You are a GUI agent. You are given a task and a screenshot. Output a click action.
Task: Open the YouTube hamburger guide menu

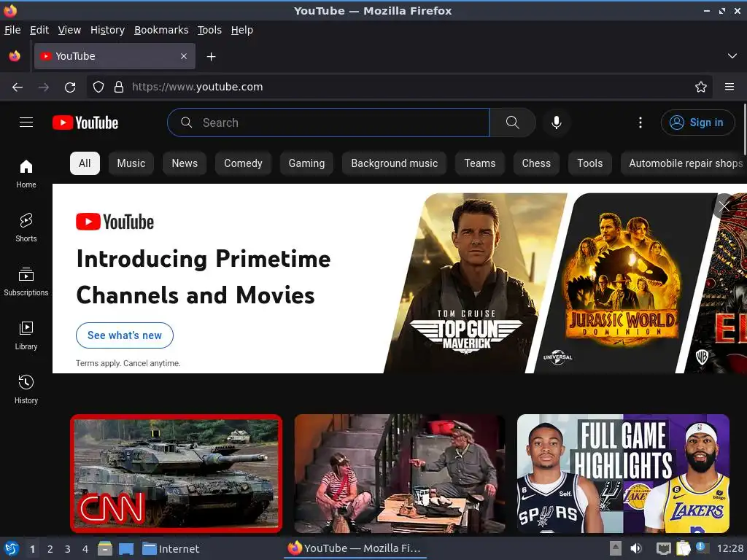26,122
